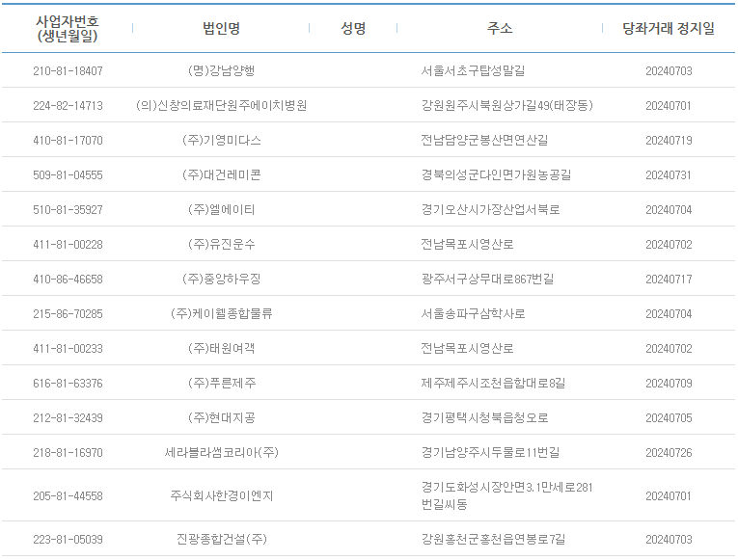
Task: Select business number 510-81-35927
Action: (x=68, y=210)
